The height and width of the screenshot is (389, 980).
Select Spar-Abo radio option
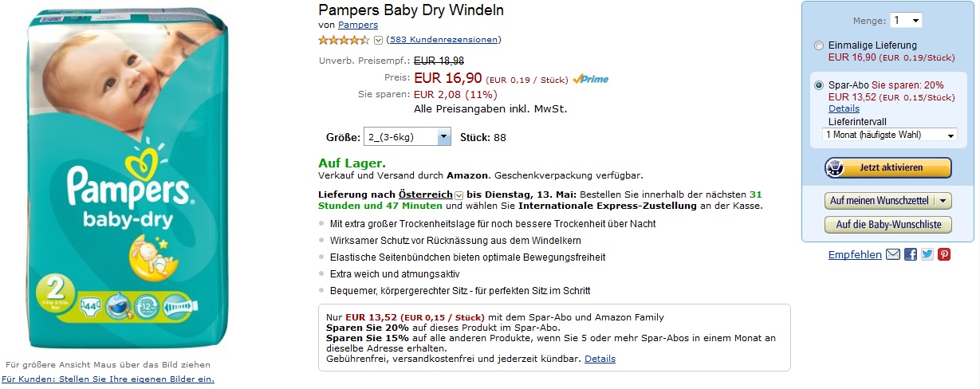pos(819,84)
